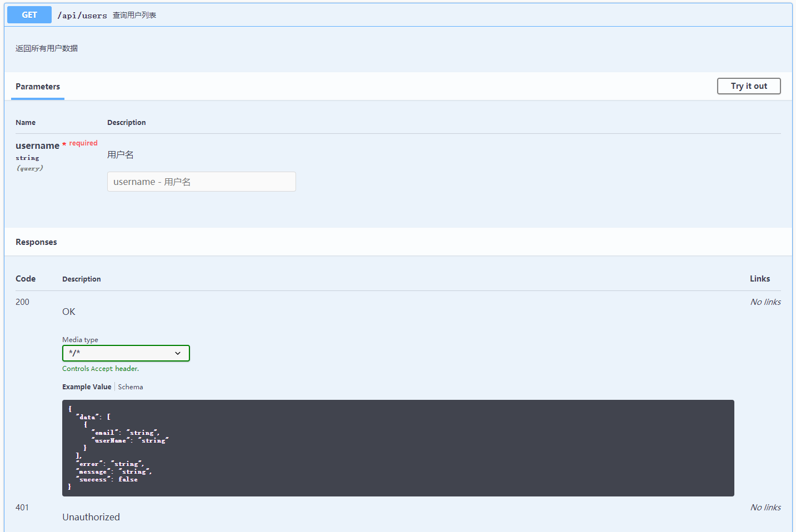
Task: Click the GET method badge
Action: [x=29, y=14]
